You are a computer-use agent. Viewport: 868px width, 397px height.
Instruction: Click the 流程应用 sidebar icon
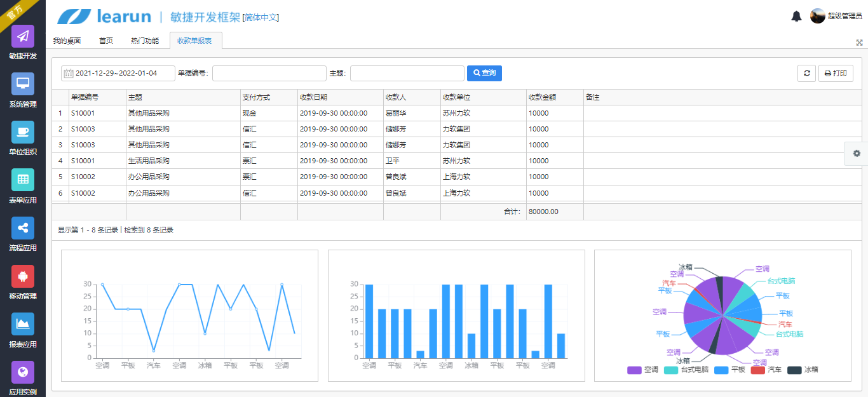click(x=22, y=226)
